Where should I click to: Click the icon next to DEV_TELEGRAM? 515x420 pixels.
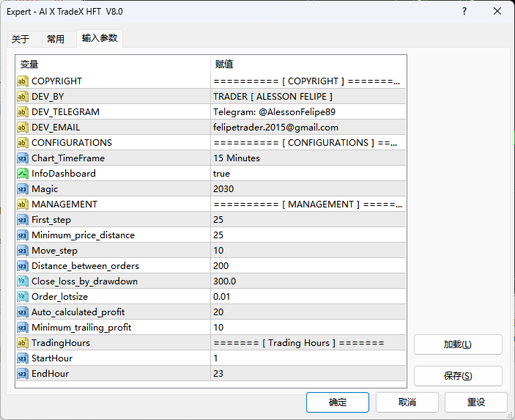coord(23,112)
